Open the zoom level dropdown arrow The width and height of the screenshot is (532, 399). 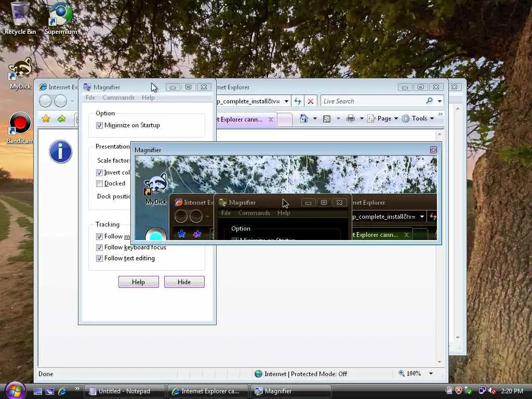click(431, 374)
